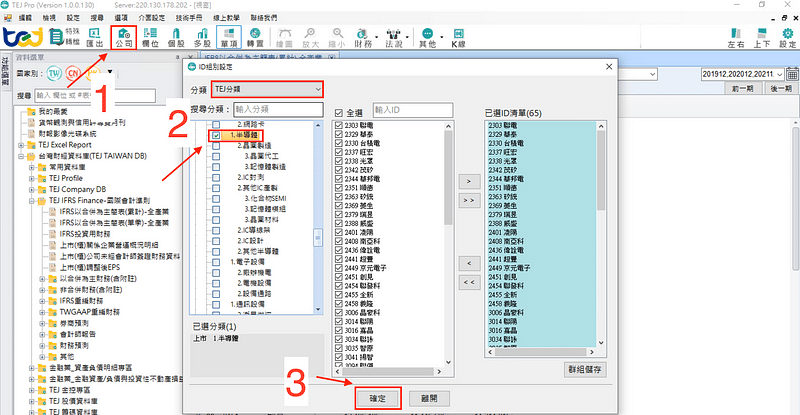
Task: Click the 確定 confirm button
Action: point(379,397)
